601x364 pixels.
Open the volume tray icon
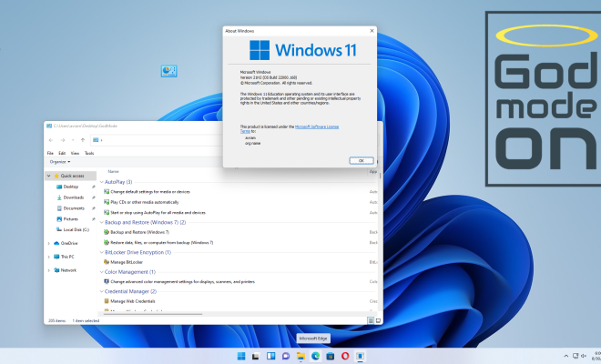click(x=584, y=356)
